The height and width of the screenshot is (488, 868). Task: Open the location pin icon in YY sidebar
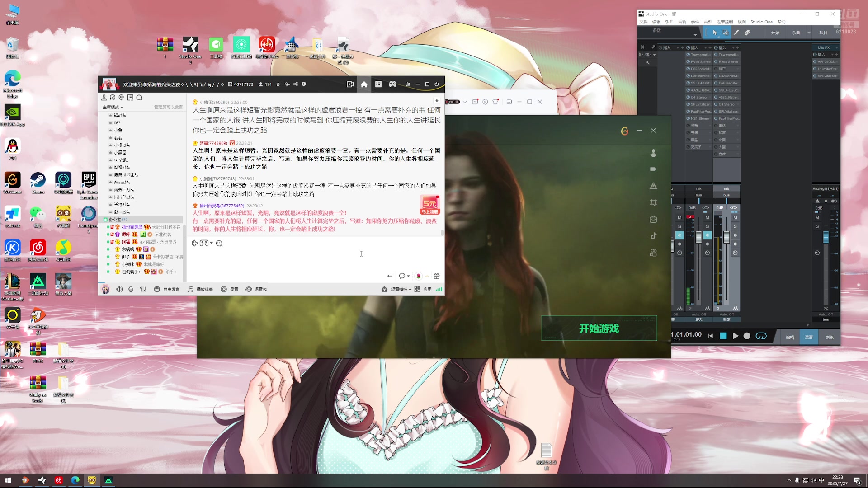coord(121,98)
